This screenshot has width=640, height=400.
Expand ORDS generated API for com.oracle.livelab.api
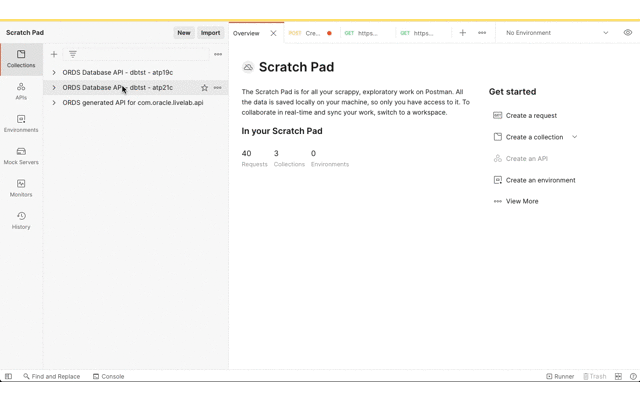(x=54, y=103)
